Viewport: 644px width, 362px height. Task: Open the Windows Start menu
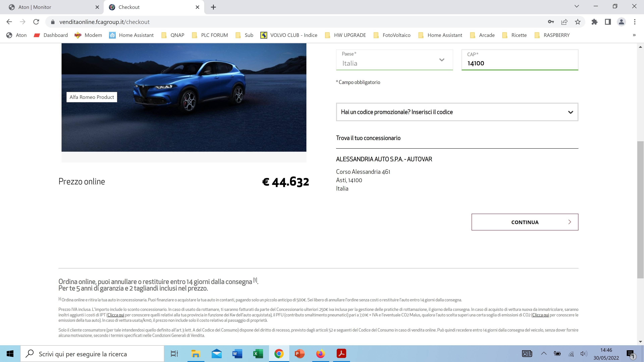[10, 354]
